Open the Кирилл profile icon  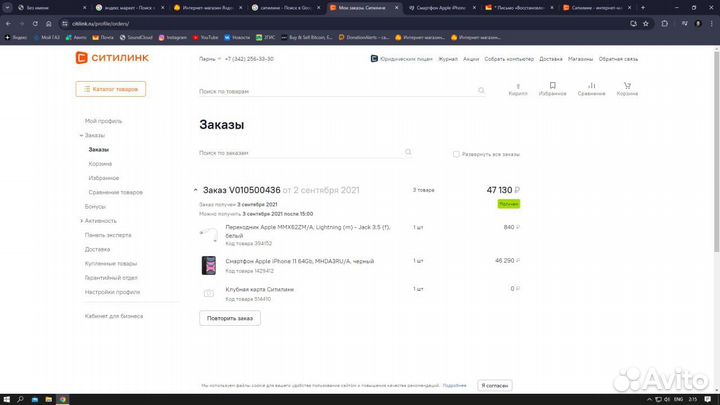518,89
